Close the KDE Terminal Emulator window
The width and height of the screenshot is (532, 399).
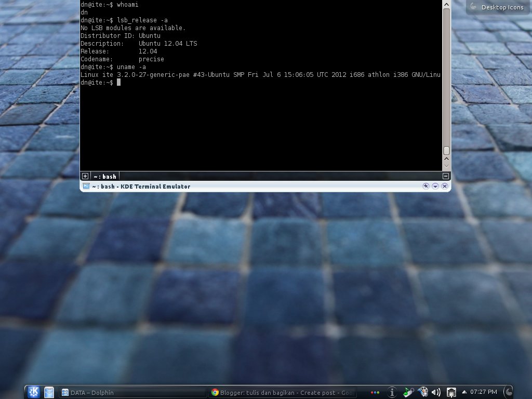(x=445, y=187)
